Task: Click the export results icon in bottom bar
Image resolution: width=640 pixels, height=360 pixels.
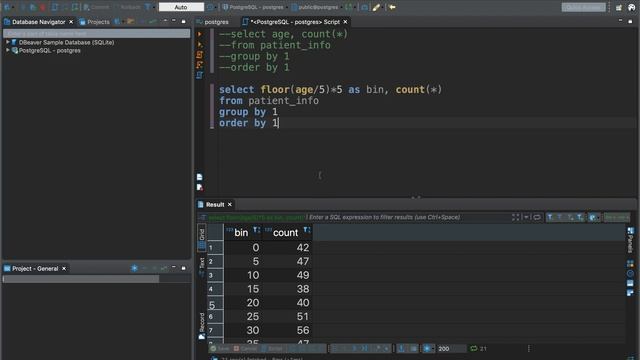Action: (x=401, y=349)
